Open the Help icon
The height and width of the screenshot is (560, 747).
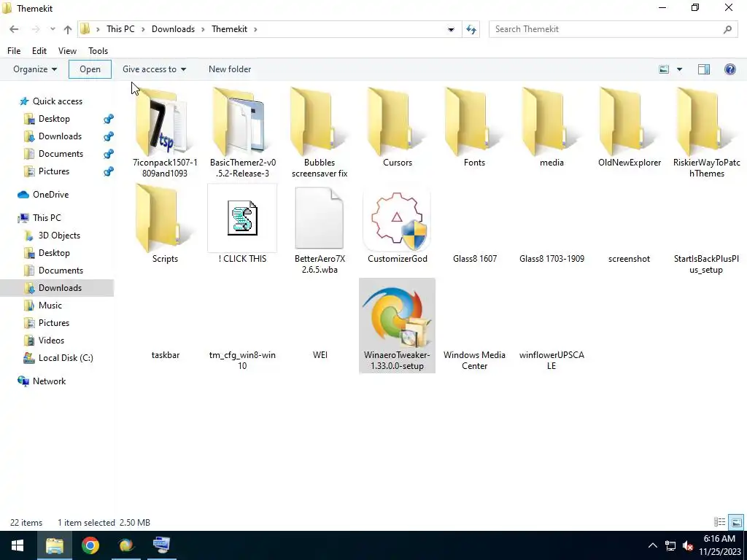tap(729, 69)
